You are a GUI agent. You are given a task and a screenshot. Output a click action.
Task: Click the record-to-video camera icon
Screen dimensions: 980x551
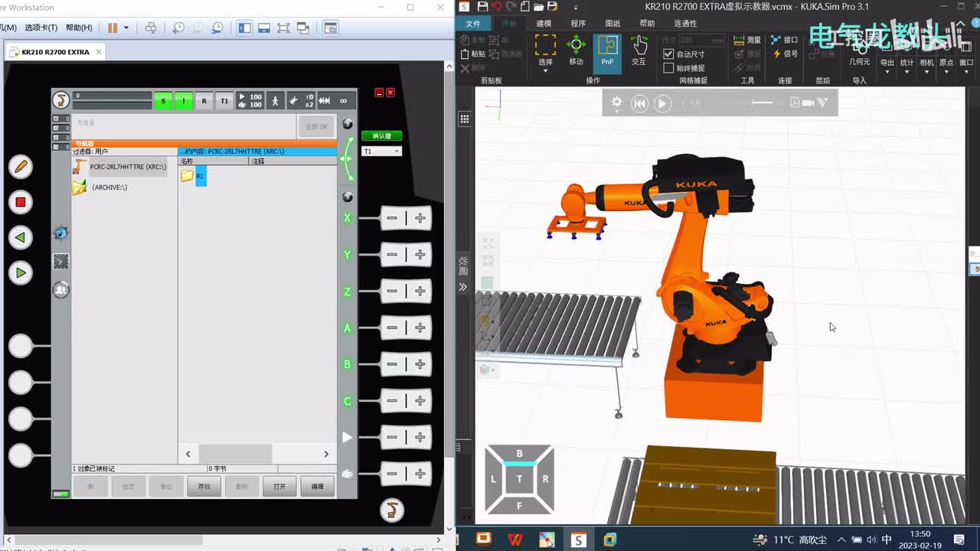pos(808,103)
